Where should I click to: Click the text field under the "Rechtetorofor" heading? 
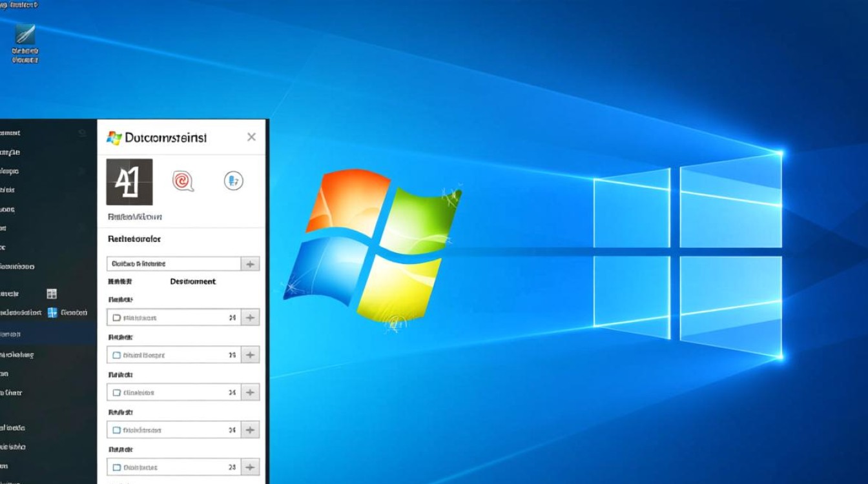tap(173, 264)
